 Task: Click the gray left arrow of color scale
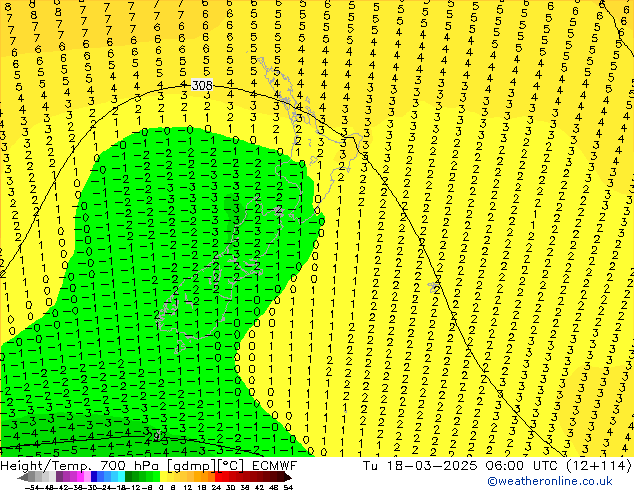tap(23, 477)
